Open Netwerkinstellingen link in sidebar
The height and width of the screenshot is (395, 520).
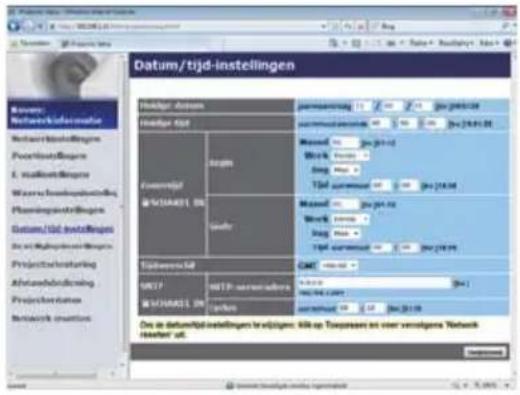(x=56, y=139)
